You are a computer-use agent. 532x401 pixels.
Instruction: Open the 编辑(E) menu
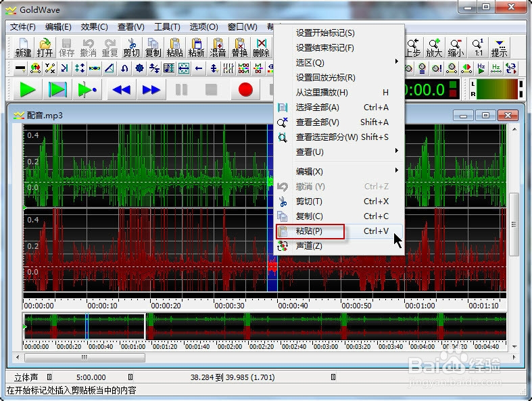58,27
